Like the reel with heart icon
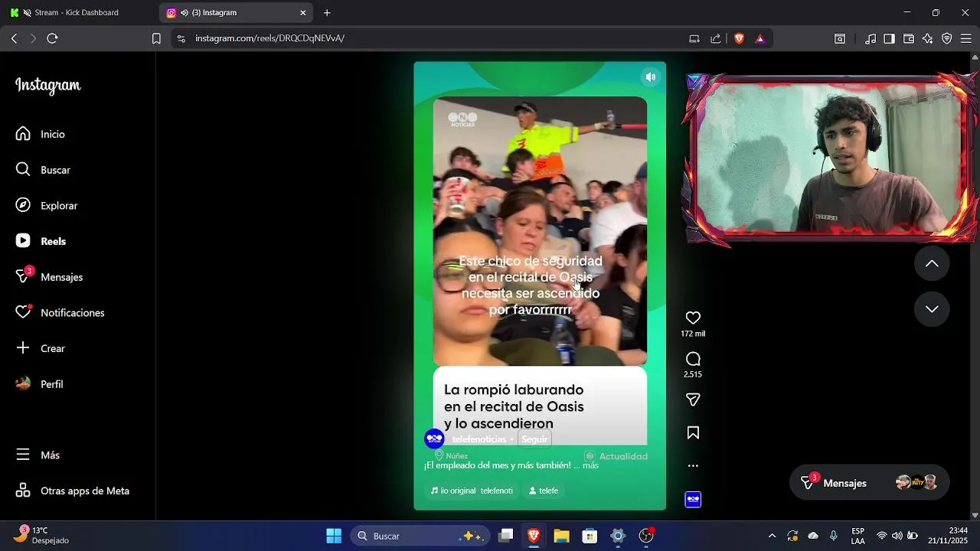 coord(693,318)
